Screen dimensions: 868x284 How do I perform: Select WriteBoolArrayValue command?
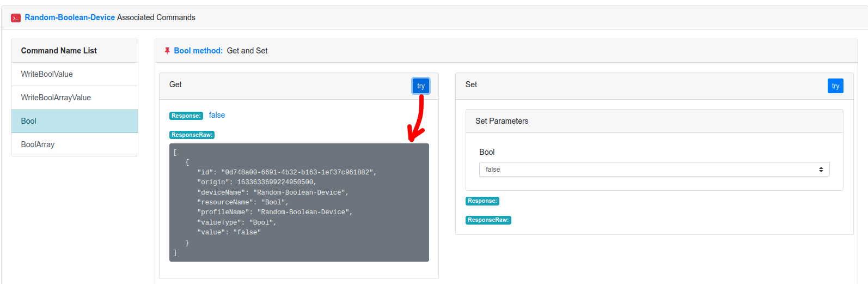tap(75, 98)
